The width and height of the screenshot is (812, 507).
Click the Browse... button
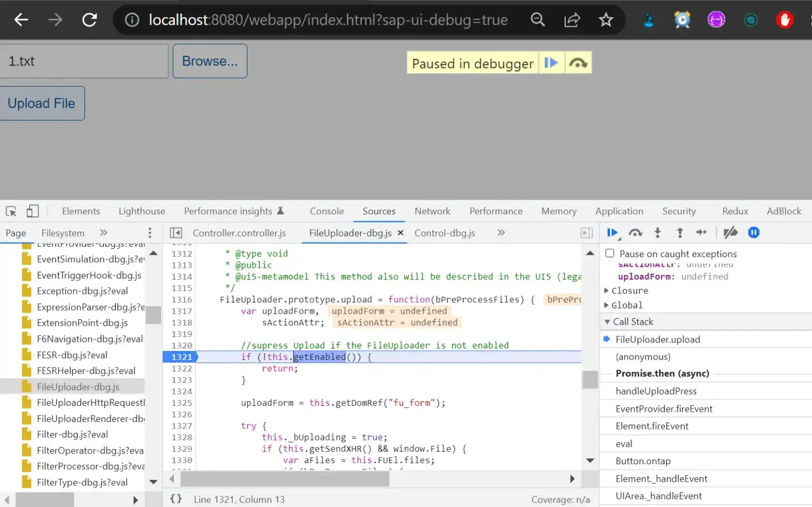[209, 61]
